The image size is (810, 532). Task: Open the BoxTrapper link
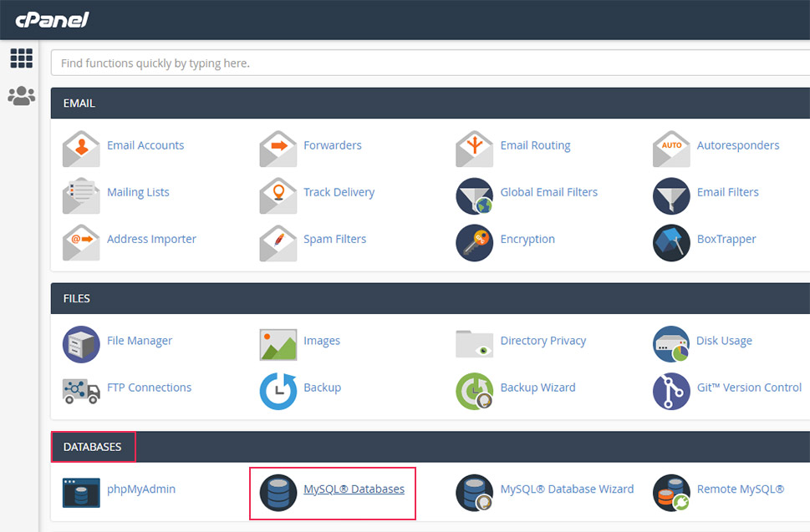[726, 240]
